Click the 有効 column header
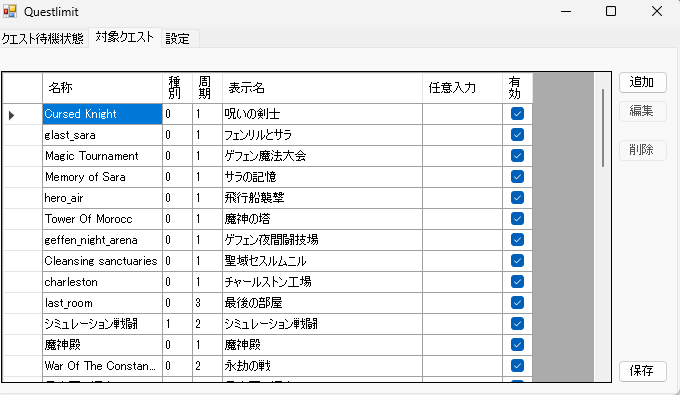Screen dimensions: 680x395 click(x=517, y=88)
